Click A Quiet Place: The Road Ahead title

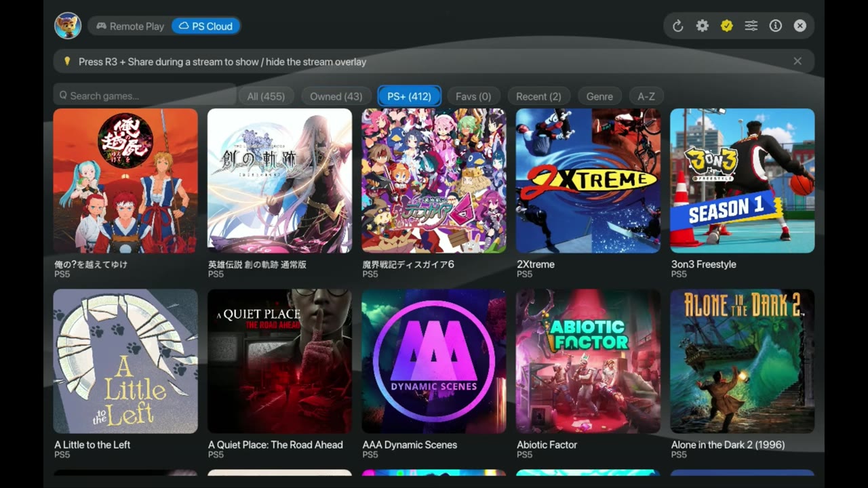(x=275, y=445)
